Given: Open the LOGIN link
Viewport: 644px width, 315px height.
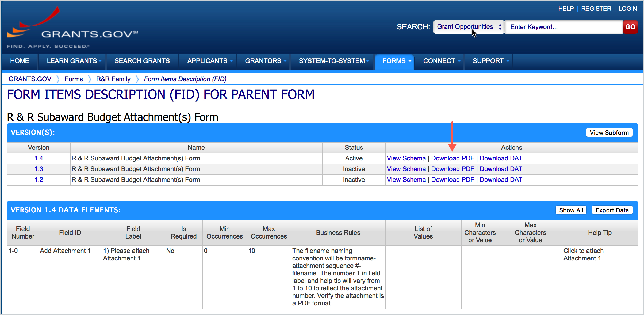Looking at the screenshot, I should click(628, 9).
